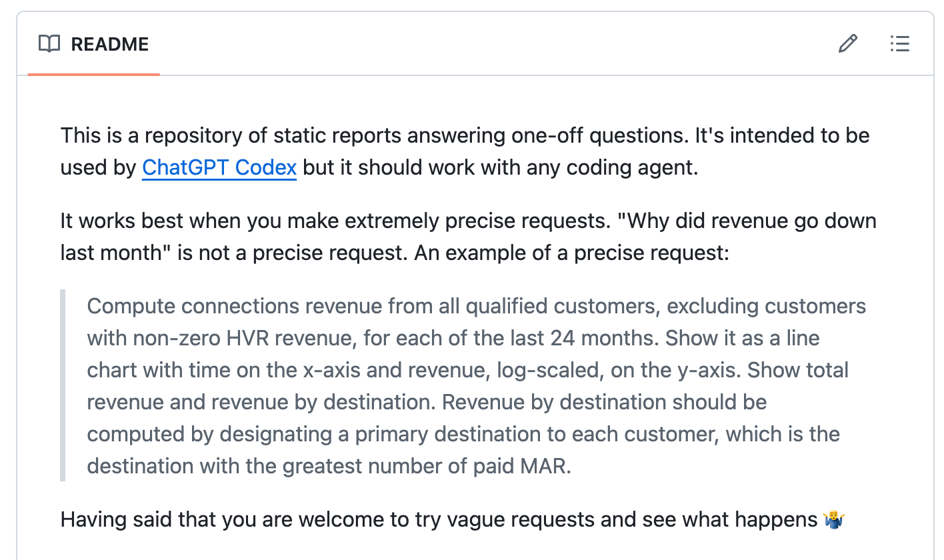Click the shrugging person emoji
This screenshot has width=944, height=560.
click(834, 519)
